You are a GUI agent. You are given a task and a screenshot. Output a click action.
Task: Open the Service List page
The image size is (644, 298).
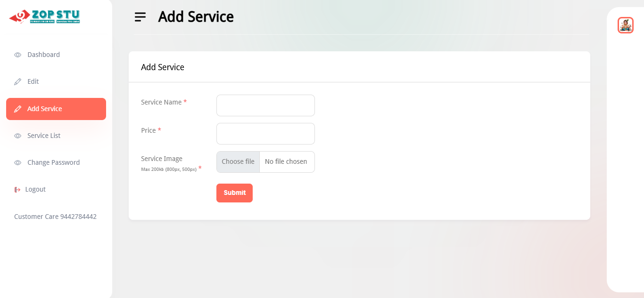point(44,136)
